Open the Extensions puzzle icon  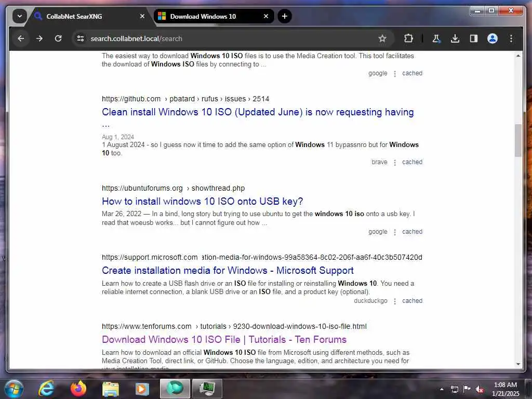click(x=408, y=38)
